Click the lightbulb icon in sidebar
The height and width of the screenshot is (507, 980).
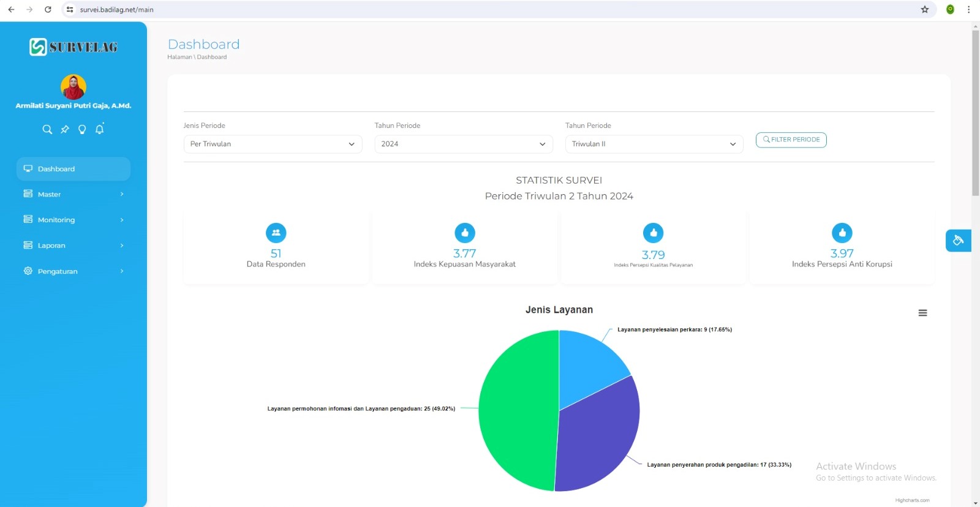pyautogui.click(x=82, y=129)
